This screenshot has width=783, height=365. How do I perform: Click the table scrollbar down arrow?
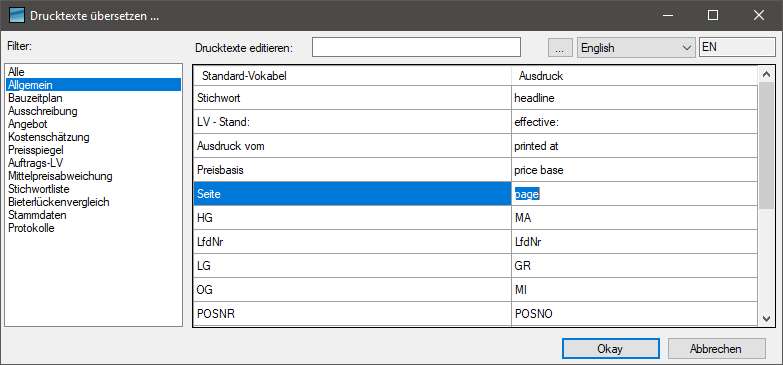pyautogui.click(x=767, y=318)
